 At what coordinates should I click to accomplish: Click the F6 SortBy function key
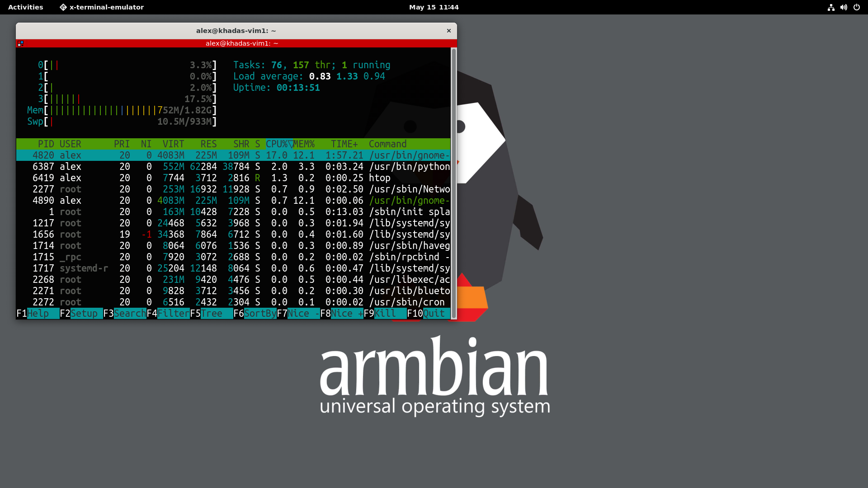[255, 314]
